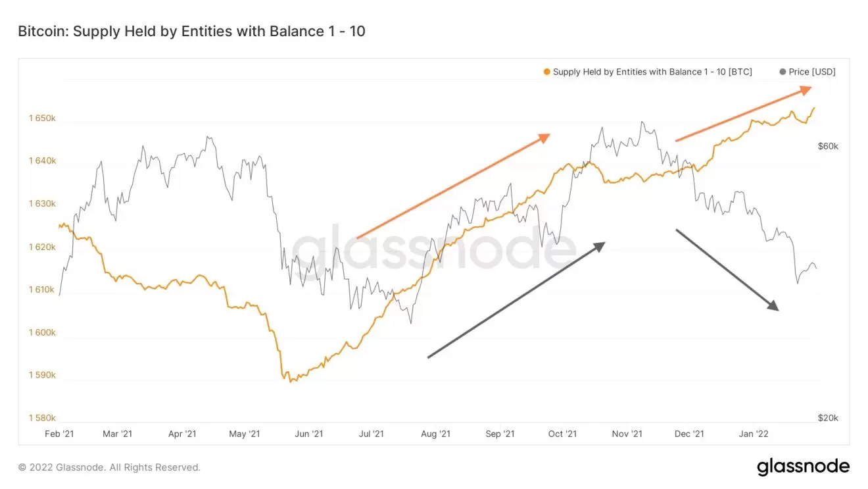The width and height of the screenshot is (868, 489).
Task: Click the glassnode watermark in chart center
Action: pos(434,250)
